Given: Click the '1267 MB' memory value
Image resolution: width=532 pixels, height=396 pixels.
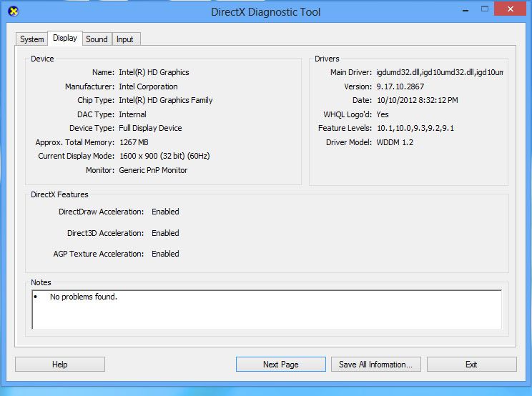Looking at the screenshot, I should click(134, 142).
